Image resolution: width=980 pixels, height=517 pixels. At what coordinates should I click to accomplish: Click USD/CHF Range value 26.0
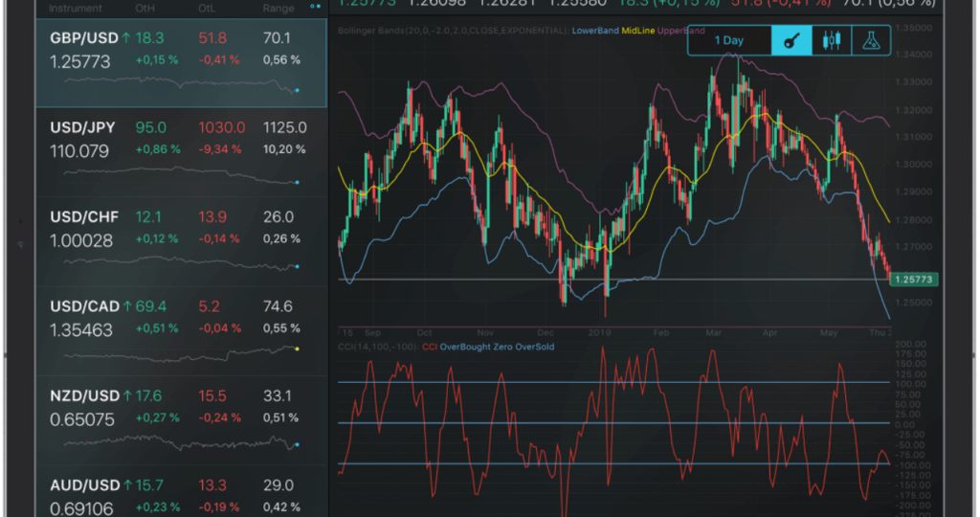(x=278, y=217)
